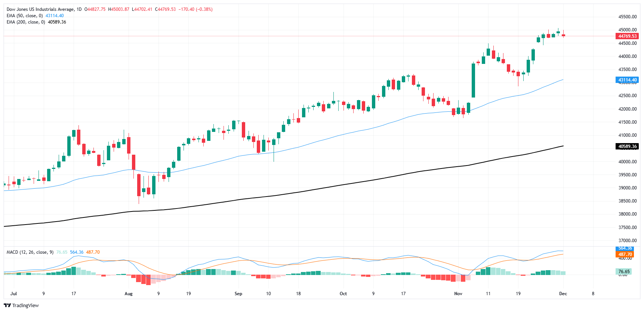Click the Oct label on the time axis

click(343, 294)
